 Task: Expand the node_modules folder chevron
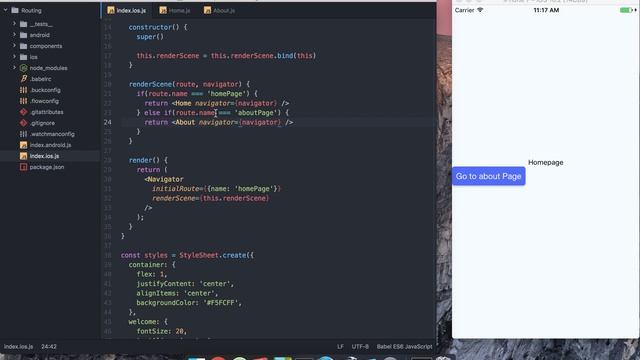[x=14, y=68]
